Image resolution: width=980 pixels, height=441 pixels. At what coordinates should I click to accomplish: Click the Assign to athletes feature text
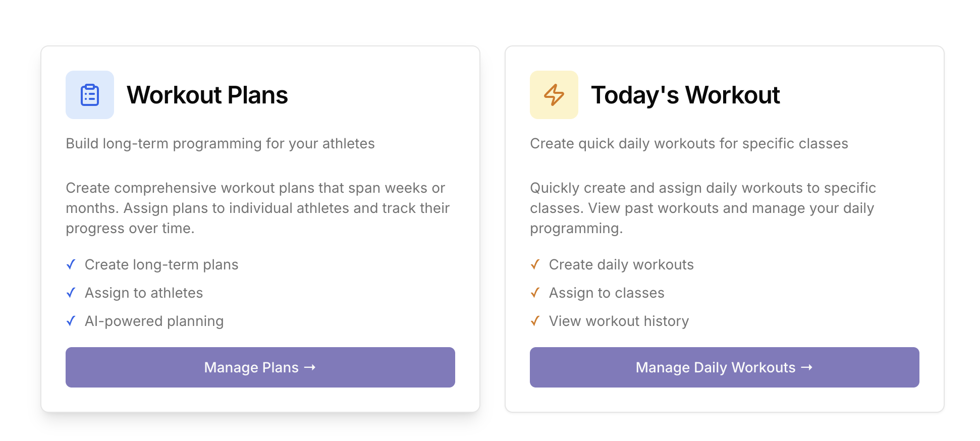(x=144, y=293)
